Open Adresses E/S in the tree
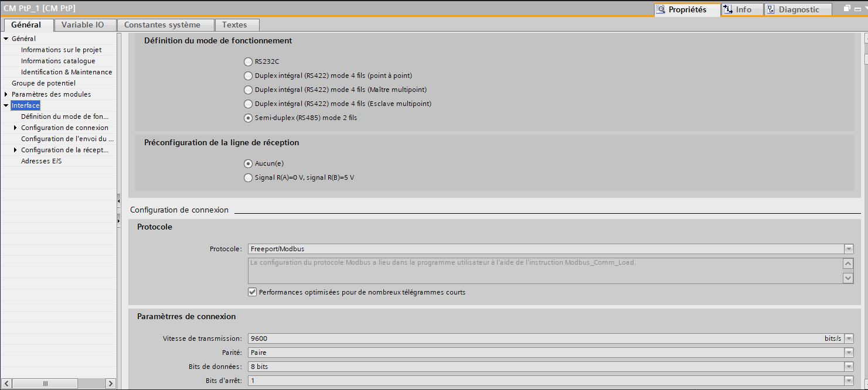 (x=41, y=161)
